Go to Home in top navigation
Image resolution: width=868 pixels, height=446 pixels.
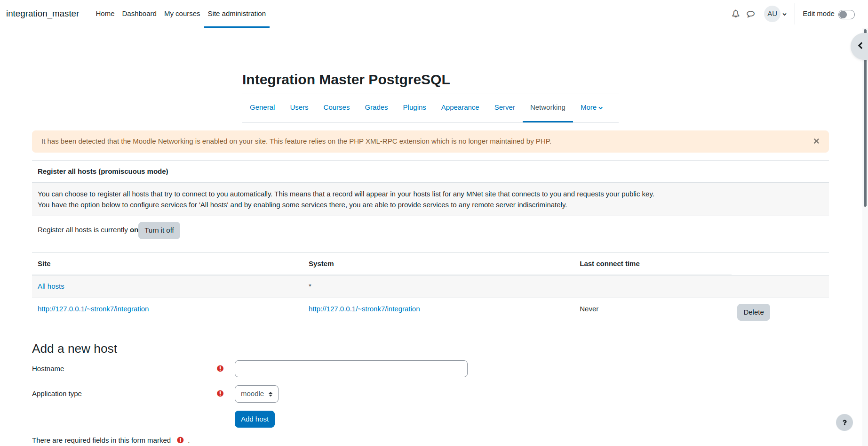pos(105,14)
